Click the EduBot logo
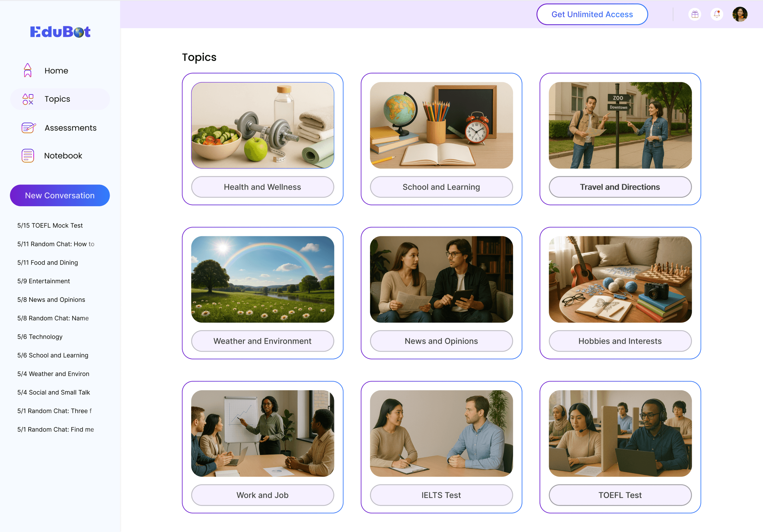The image size is (763, 532). [60, 32]
